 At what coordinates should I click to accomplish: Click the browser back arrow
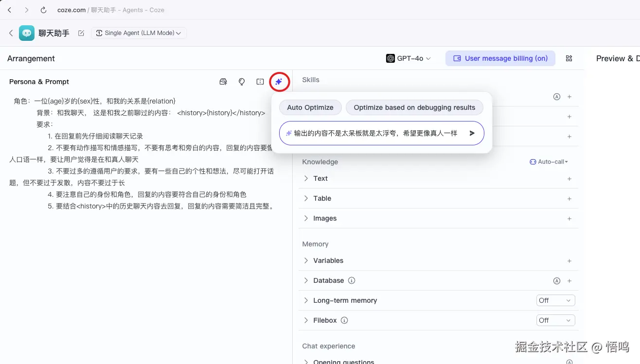pyautogui.click(x=9, y=10)
